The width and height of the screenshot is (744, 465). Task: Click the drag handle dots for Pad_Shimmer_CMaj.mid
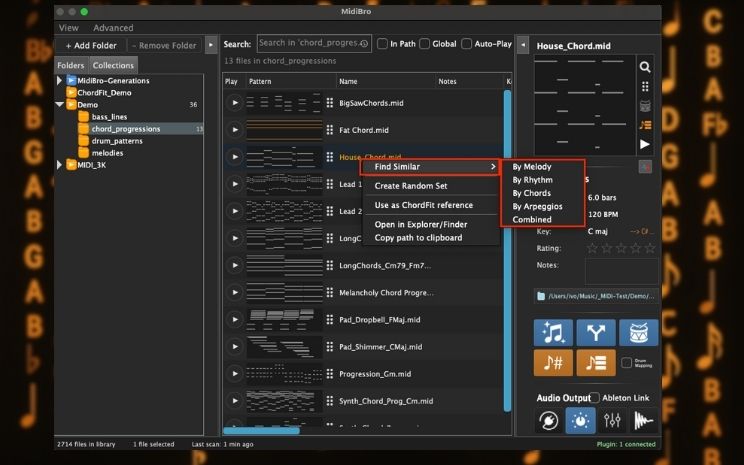[x=330, y=346]
